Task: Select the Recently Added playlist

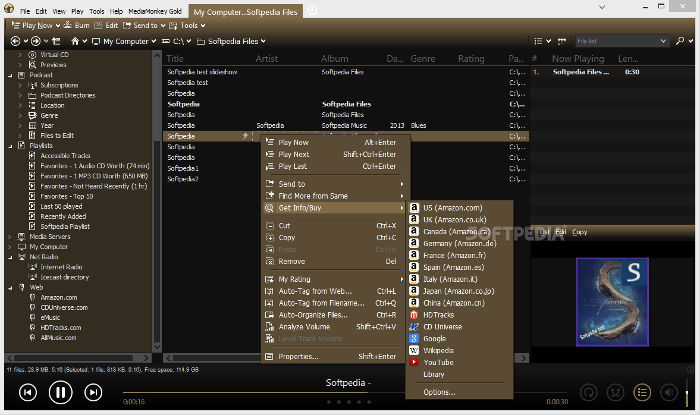Action: (63, 216)
